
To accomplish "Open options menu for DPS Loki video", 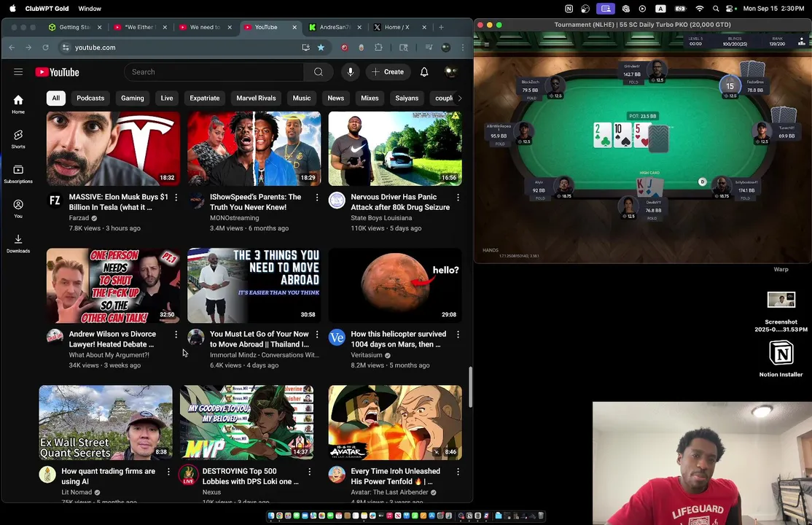I will coord(310,472).
